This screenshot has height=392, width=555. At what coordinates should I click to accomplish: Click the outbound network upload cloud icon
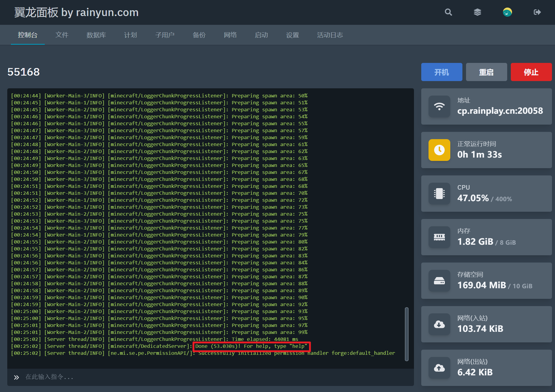(439, 368)
